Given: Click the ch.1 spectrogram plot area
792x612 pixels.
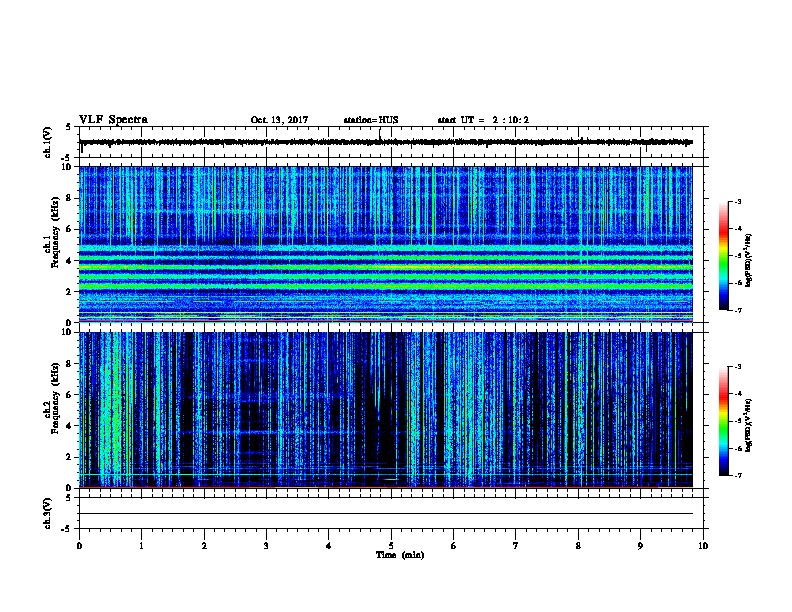Looking at the screenshot, I should pos(386,244).
